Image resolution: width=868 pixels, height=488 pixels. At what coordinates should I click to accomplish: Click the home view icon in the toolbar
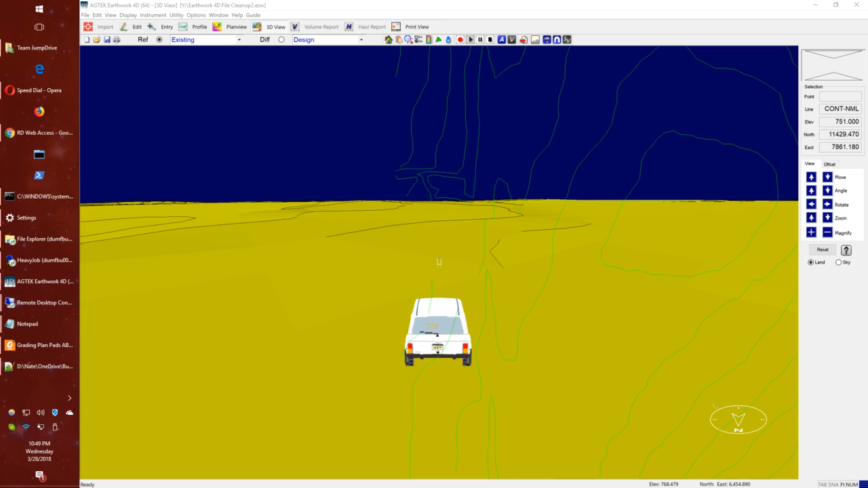[x=389, y=39]
